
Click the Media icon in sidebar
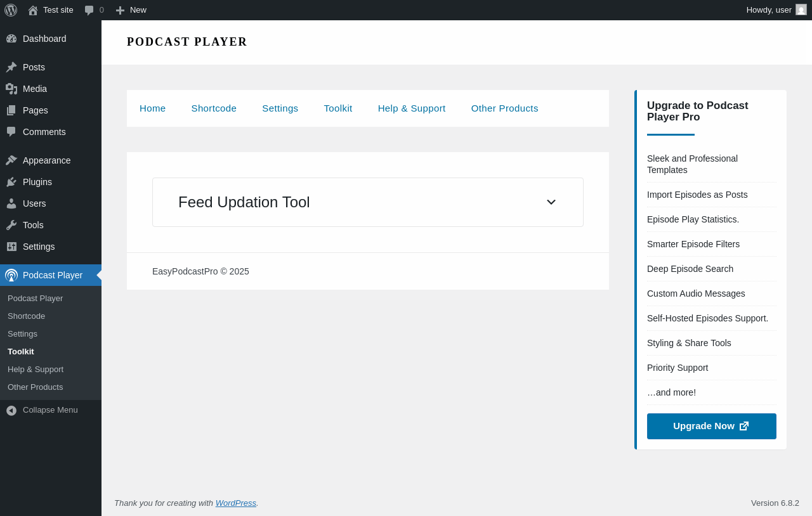click(x=11, y=89)
